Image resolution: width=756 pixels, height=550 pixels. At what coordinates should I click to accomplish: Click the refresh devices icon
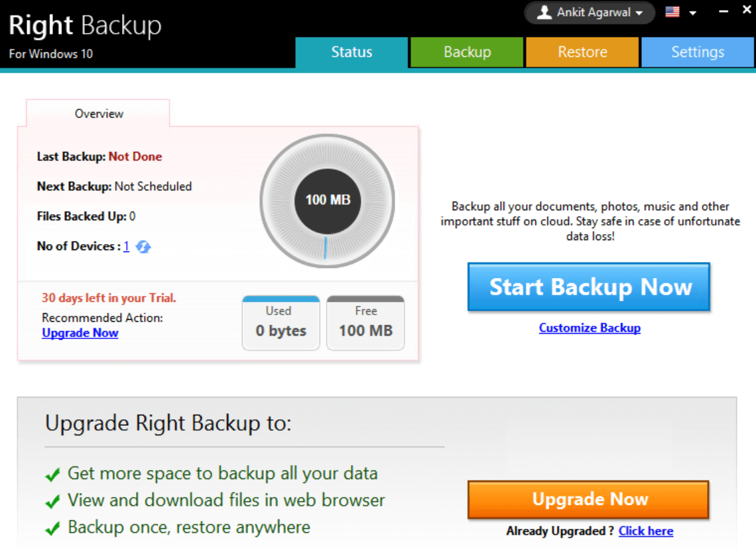(143, 247)
